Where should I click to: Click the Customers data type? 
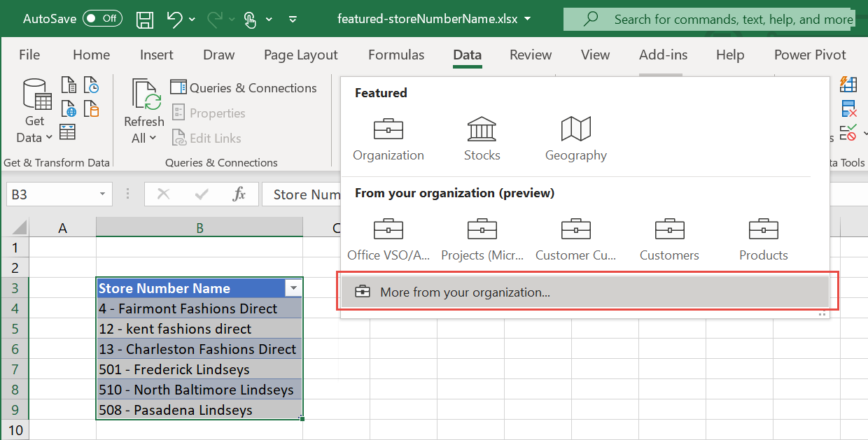pyautogui.click(x=669, y=238)
